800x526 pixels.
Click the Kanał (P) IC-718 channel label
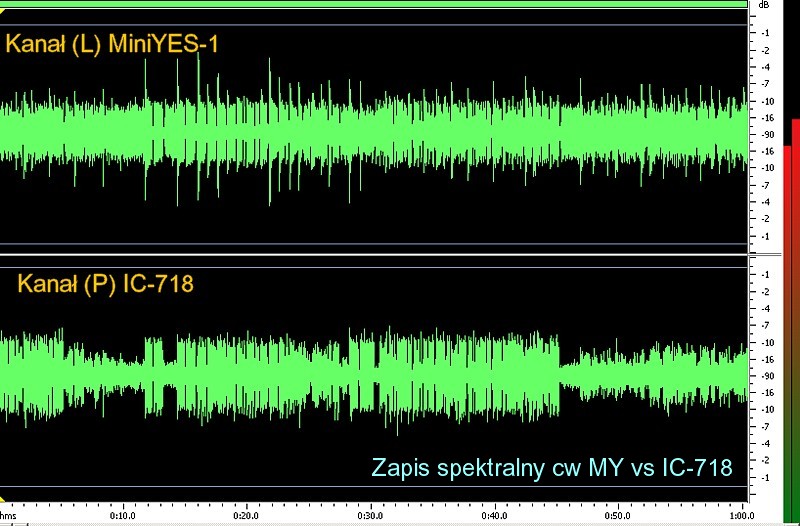click(x=104, y=285)
